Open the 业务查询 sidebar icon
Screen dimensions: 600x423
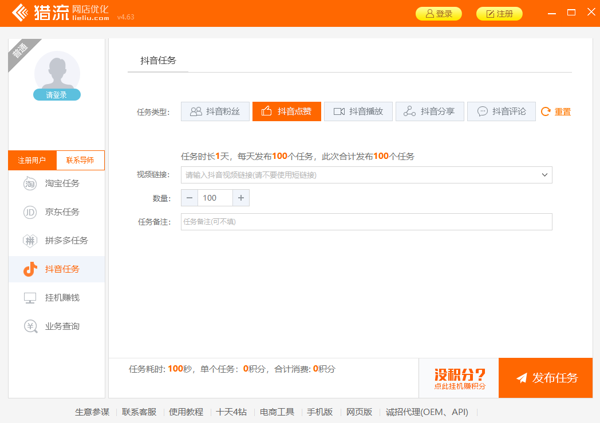(30, 327)
